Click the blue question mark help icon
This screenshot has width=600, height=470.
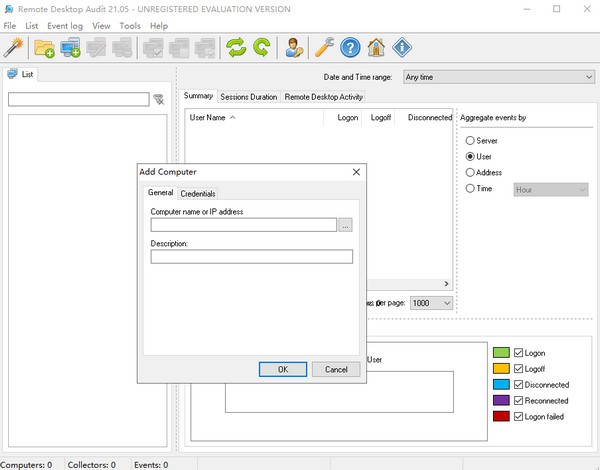[x=350, y=47]
